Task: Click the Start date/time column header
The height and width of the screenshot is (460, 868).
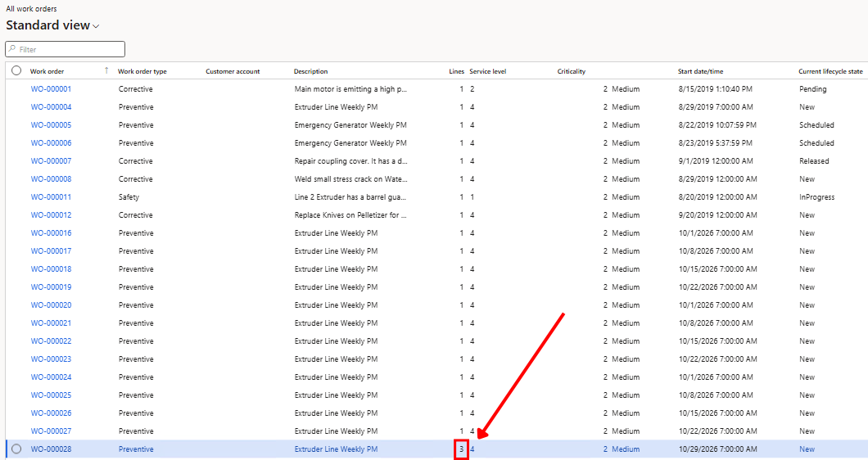Action: tap(700, 71)
